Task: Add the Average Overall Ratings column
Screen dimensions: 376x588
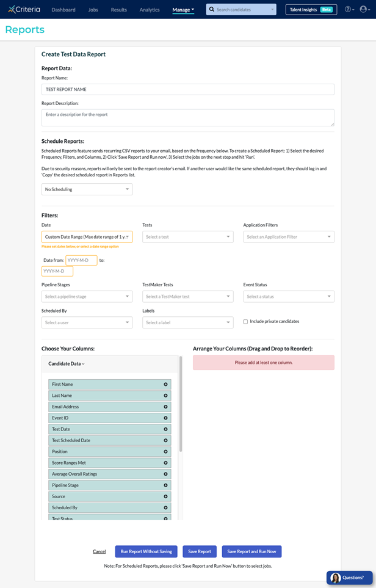Action: (165, 474)
